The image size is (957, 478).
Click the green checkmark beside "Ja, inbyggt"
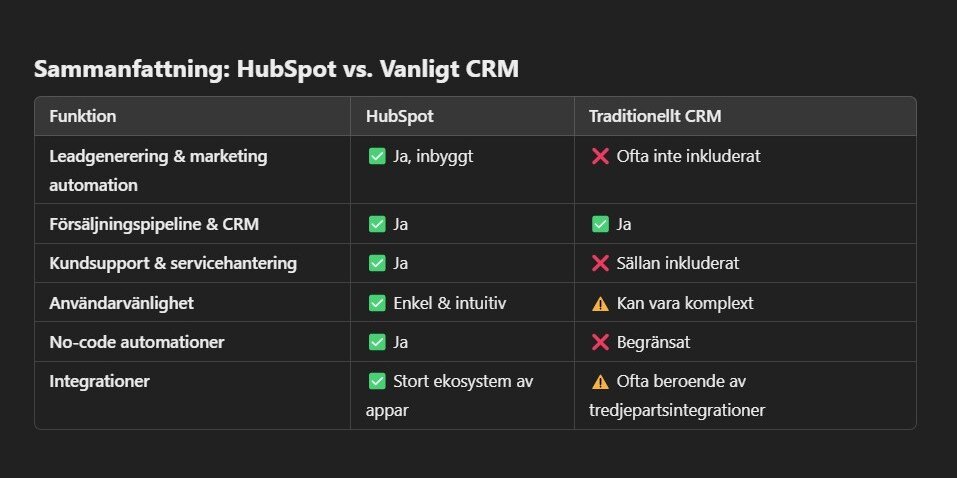(x=377, y=156)
